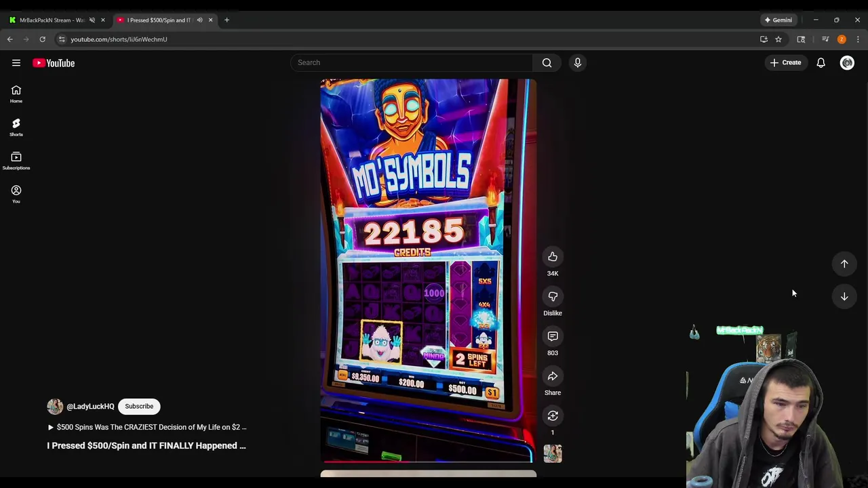The width and height of the screenshot is (868, 488).
Task: Open the You section in sidebar
Action: click(16, 194)
